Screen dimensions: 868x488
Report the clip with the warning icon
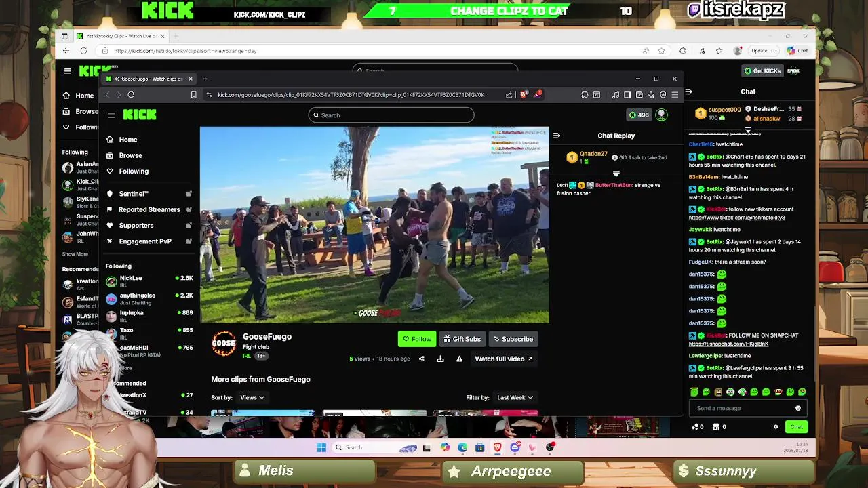click(459, 359)
